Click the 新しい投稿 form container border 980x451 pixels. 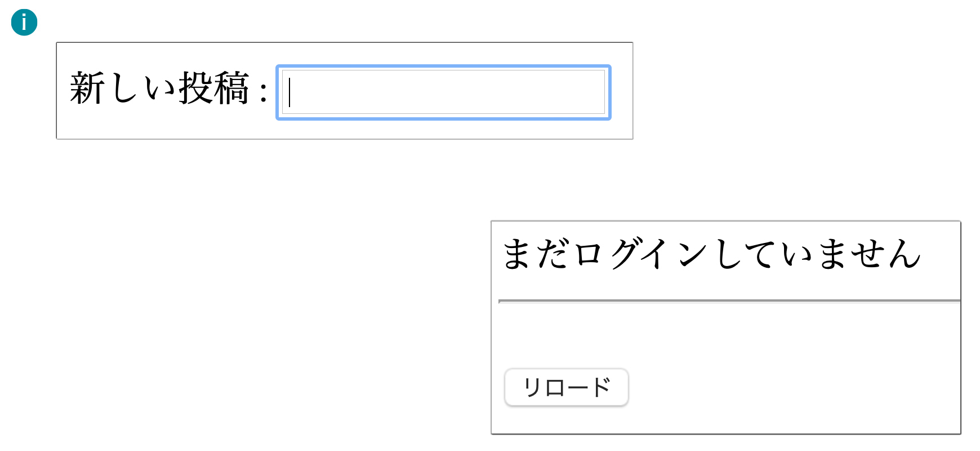(345, 42)
